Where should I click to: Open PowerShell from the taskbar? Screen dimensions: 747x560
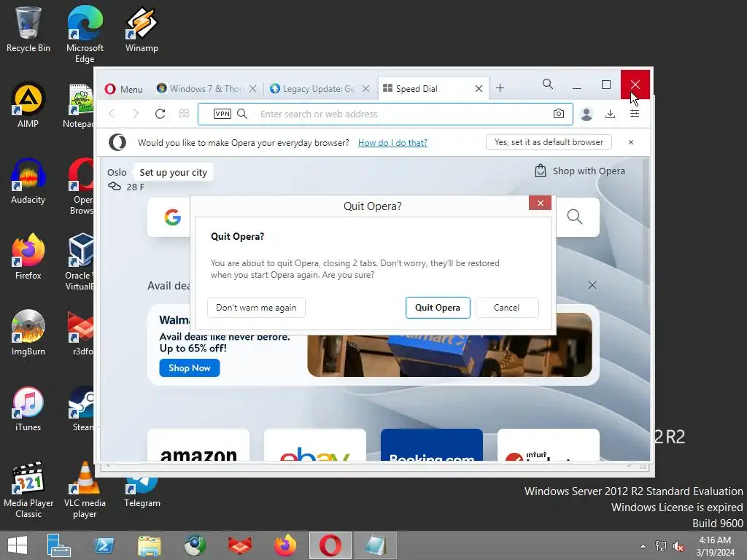[x=104, y=545]
